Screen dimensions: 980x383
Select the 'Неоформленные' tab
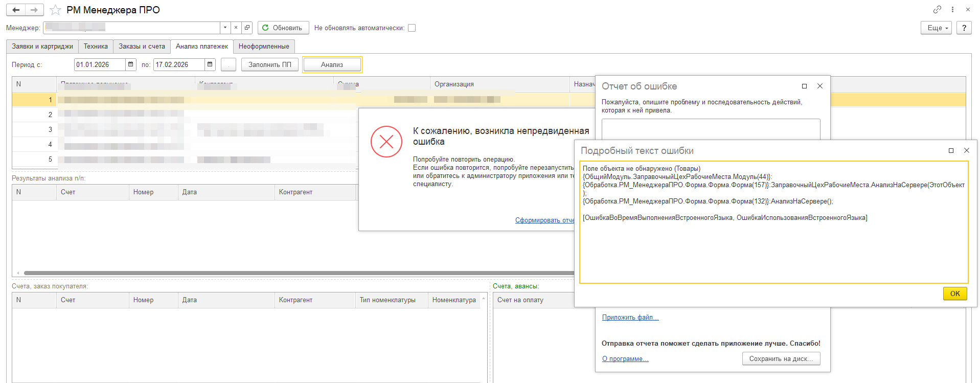click(x=264, y=46)
